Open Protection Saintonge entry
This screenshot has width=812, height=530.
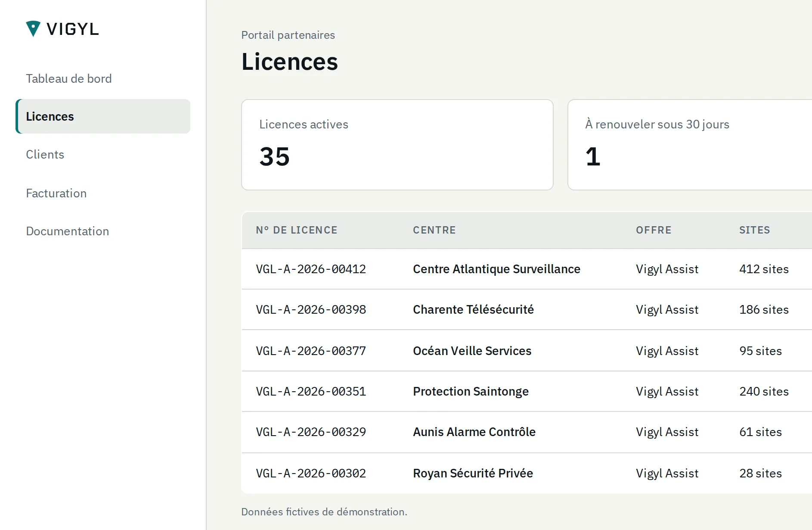click(x=471, y=391)
